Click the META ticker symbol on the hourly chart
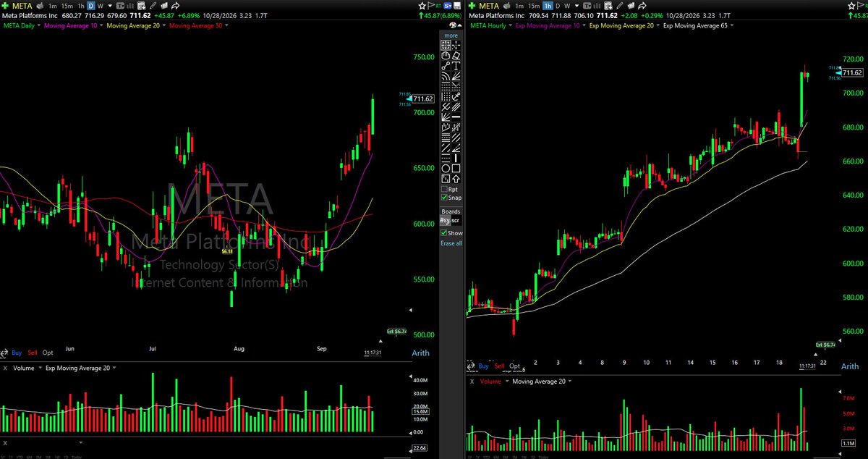Viewport: 868px width, 459px height. click(x=489, y=6)
